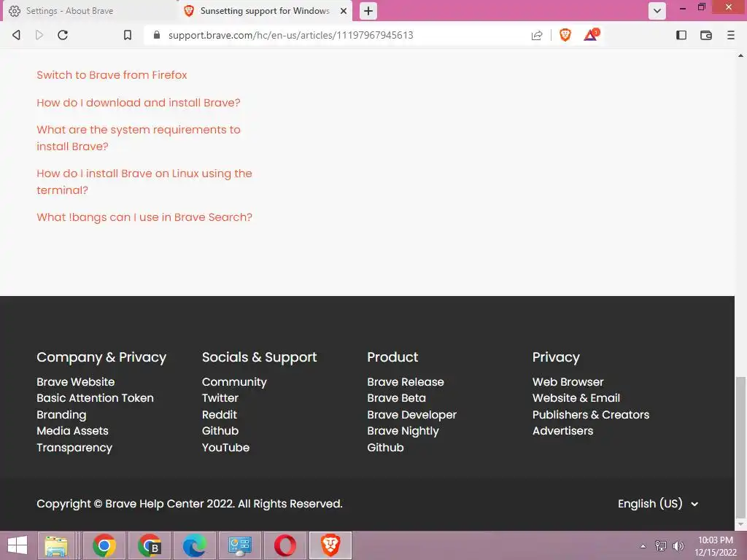747x560 pixels.
Task: Open File Explorer from the taskbar
Action: pyautogui.click(x=56, y=545)
